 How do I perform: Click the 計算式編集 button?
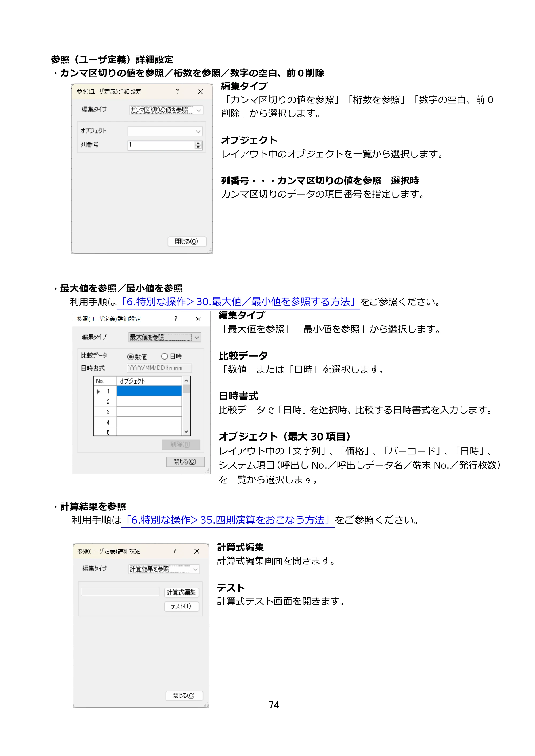coord(182,592)
